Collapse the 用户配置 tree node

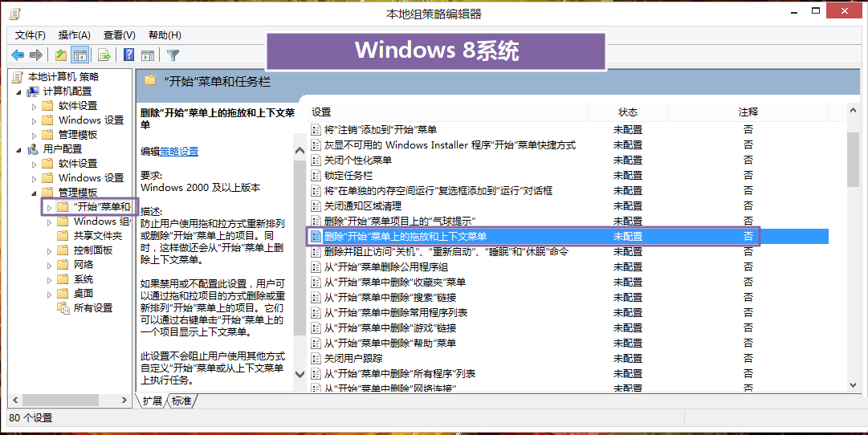[19, 149]
